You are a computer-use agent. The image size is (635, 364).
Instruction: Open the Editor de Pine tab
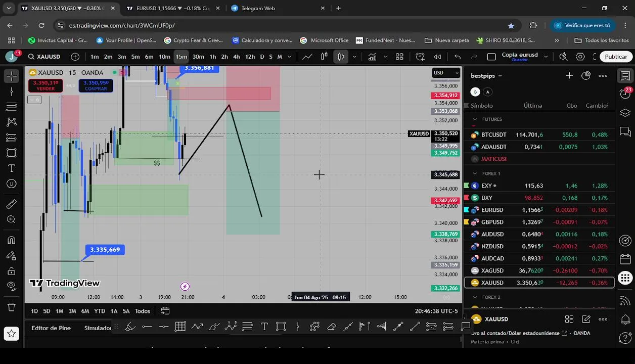[x=51, y=328]
